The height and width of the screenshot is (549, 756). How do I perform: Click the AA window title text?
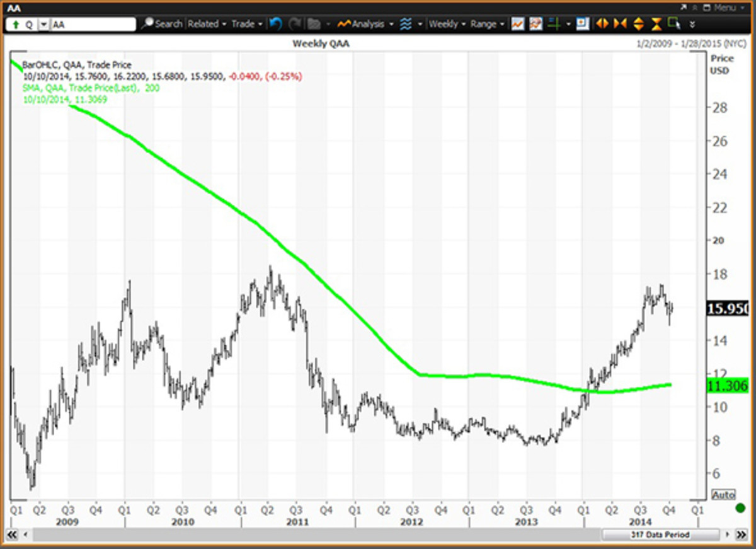tap(13, 8)
